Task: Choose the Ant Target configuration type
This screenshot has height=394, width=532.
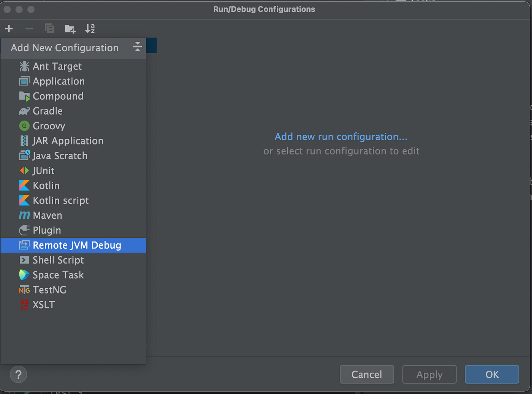Action: (x=57, y=66)
